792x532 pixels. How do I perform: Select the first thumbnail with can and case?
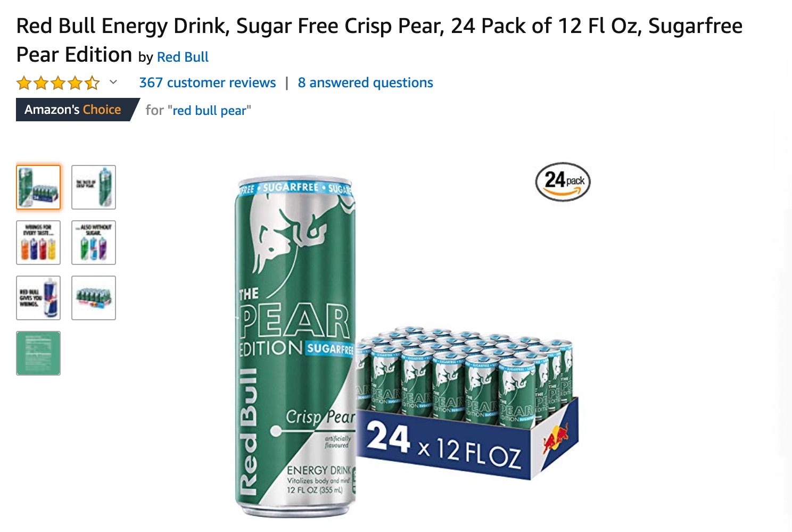[38, 187]
